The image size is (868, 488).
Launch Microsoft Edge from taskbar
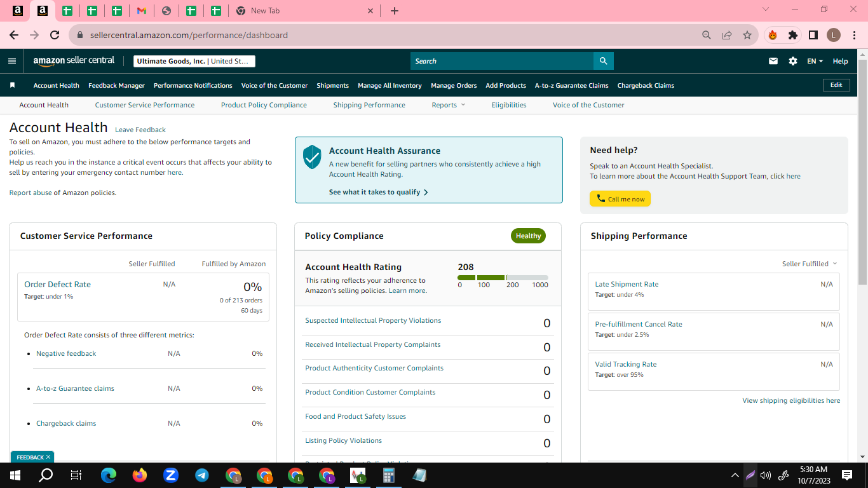click(109, 475)
